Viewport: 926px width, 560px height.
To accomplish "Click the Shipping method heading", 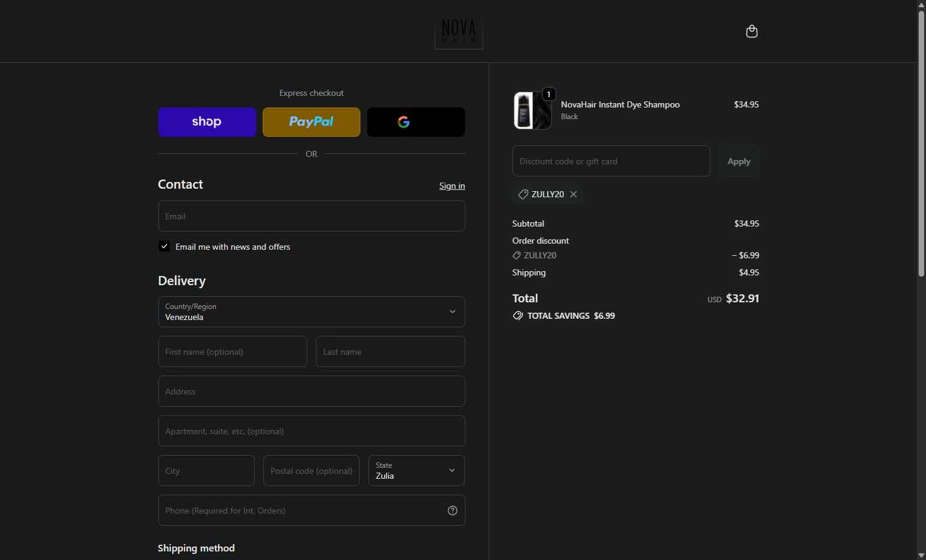I will [196, 548].
